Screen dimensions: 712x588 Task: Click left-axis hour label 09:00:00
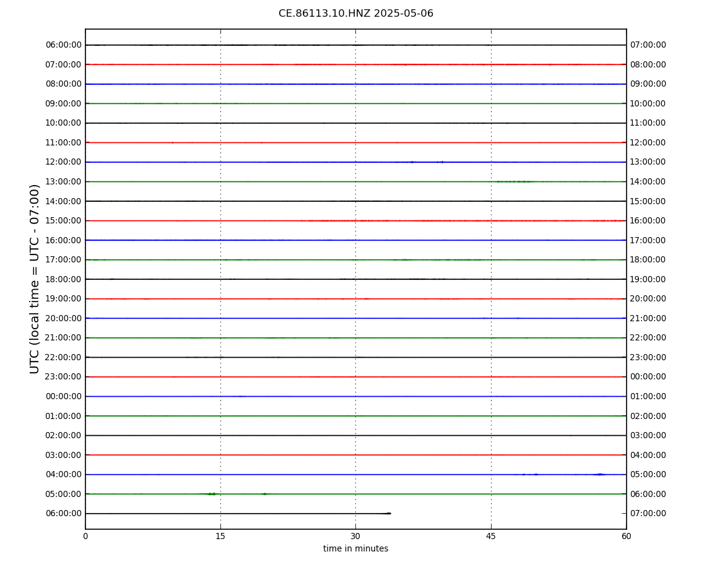(64, 103)
